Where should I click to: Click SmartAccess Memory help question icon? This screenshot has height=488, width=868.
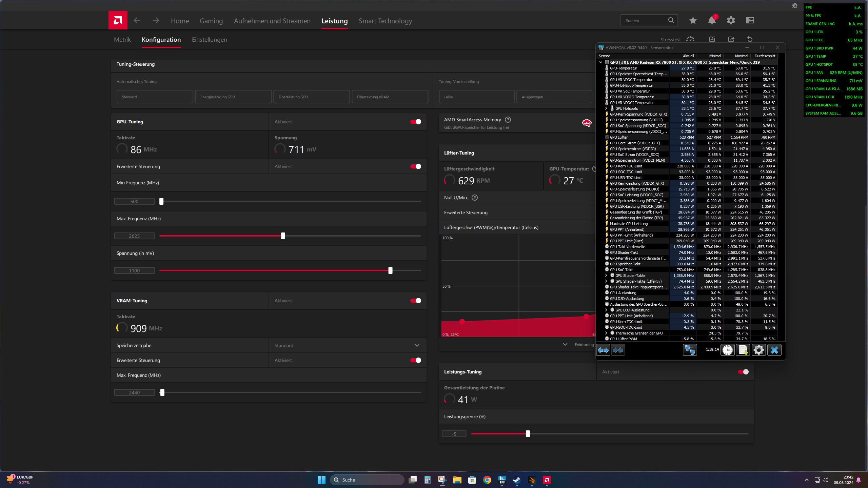coord(508,120)
